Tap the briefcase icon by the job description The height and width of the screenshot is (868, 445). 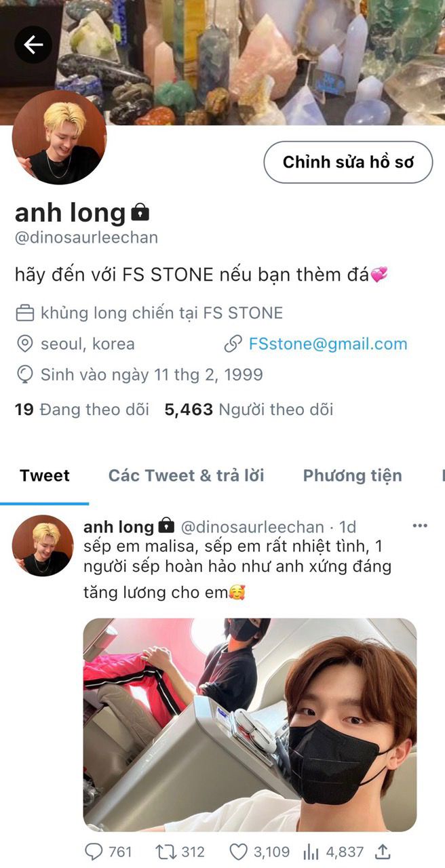(x=24, y=313)
